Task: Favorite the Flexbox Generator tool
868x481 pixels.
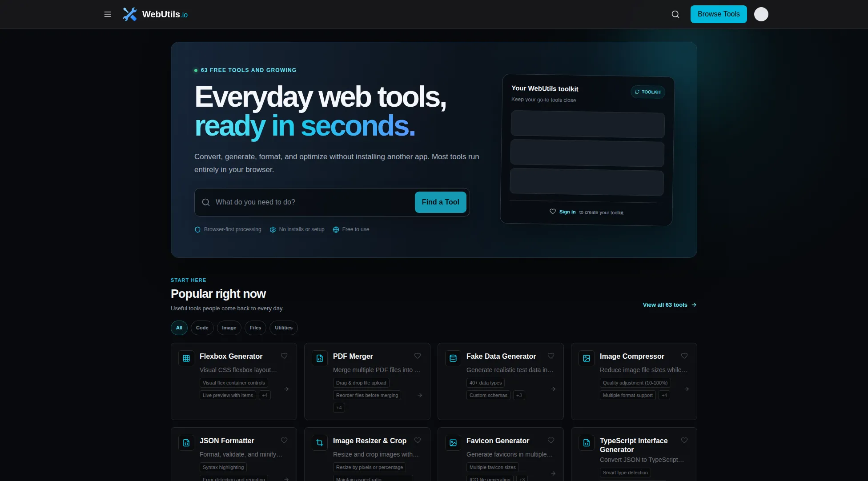Action: click(x=284, y=356)
